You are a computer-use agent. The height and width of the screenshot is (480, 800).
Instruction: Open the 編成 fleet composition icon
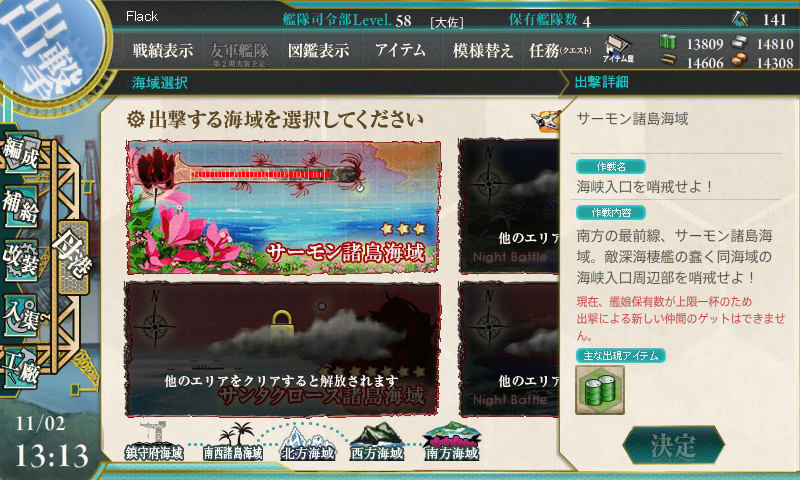click(21, 153)
